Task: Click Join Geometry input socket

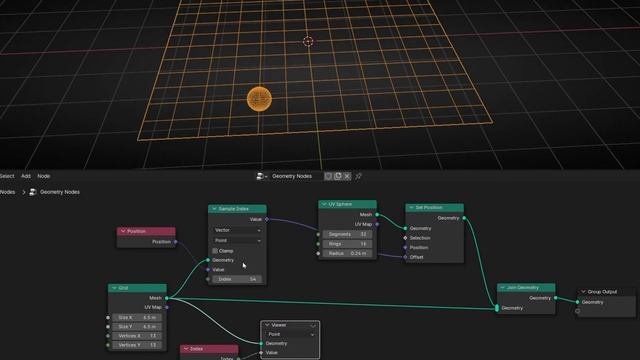Action: click(497, 308)
